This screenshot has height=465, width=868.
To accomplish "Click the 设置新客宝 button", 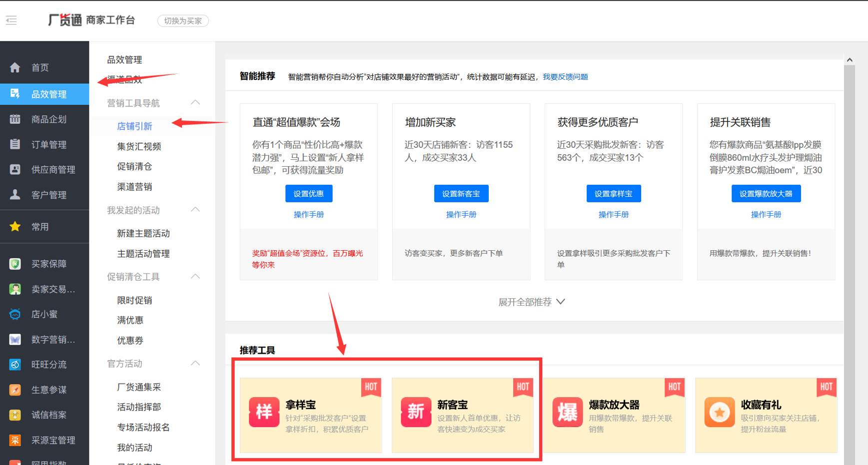I will [x=461, y=193].
